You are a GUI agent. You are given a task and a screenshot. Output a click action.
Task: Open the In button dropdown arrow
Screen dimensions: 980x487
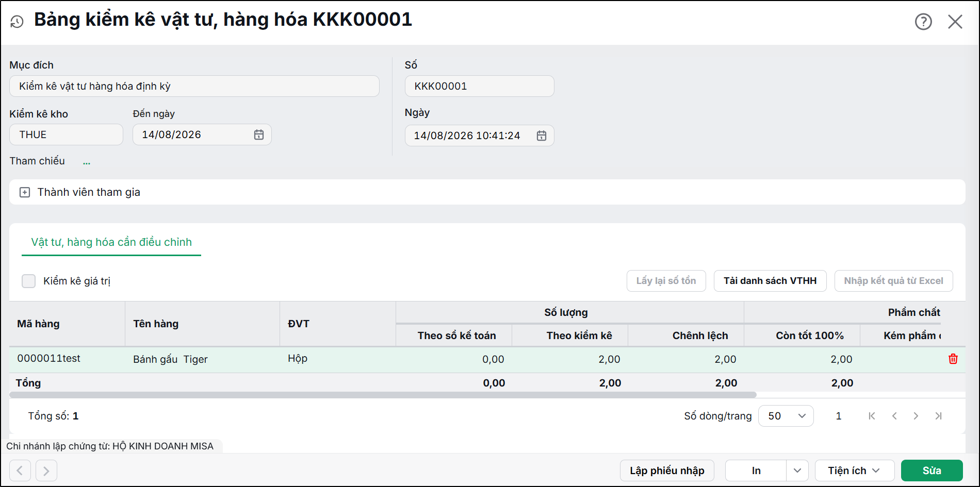click(x=797, y=471)
